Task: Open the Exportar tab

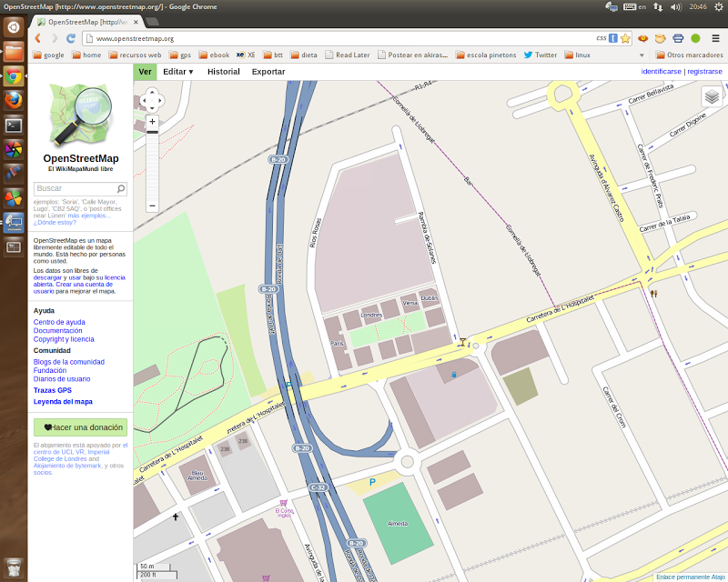Action: (x=268, y=72)
